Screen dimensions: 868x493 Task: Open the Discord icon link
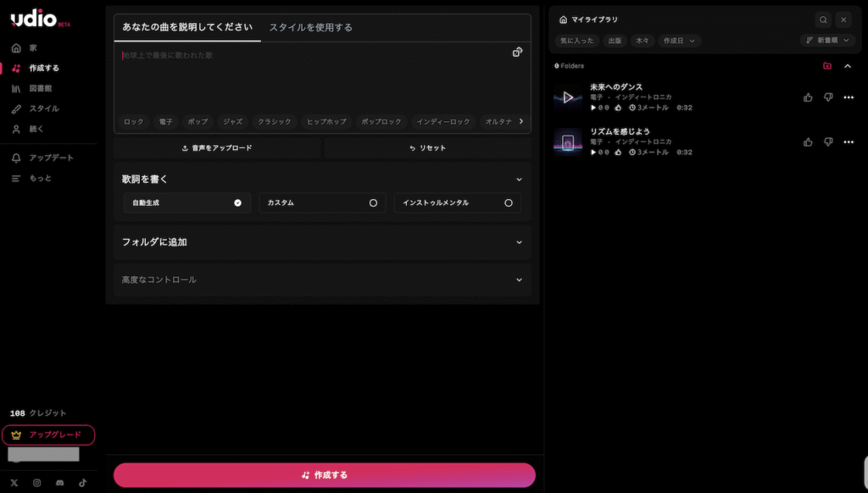click(59, 483)
